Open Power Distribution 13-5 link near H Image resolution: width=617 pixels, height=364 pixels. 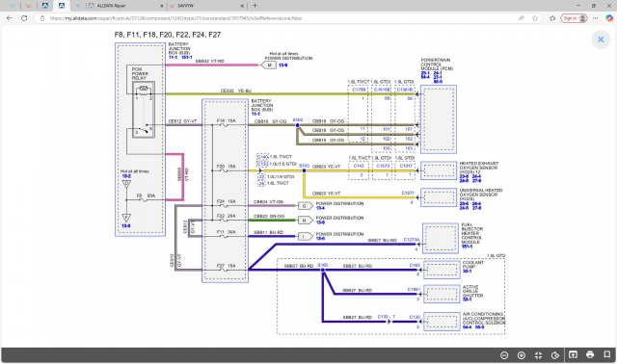point(320,222)
